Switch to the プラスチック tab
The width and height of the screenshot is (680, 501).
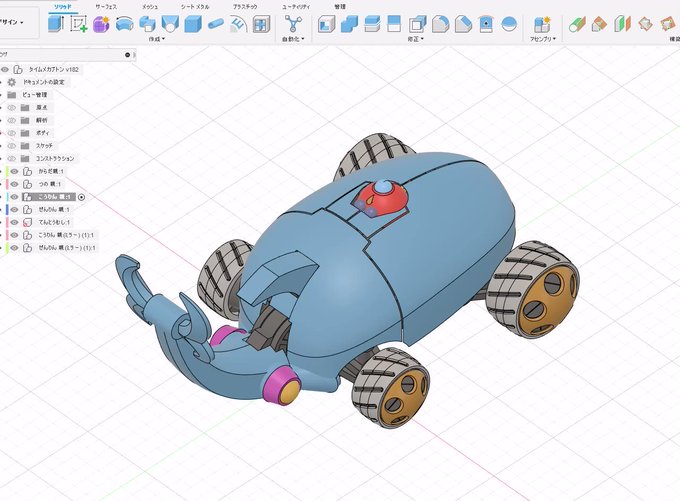245,7
